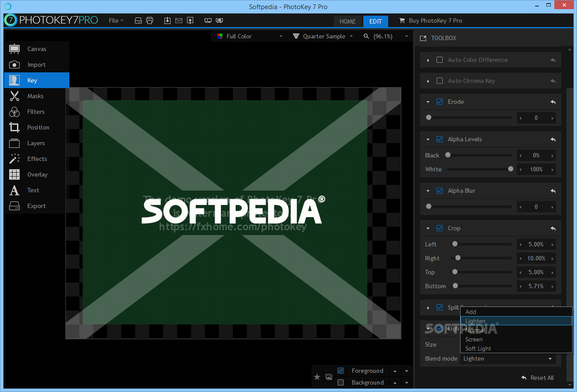The height and width of the screenshot is (392, 577).
Task: Open the Quarter Sample quality dropdown
Action: tap(323, 36)
